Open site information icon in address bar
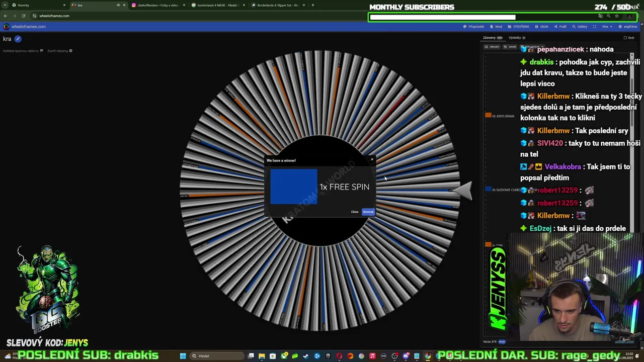The width and height of the screenshot is (644, 362). pos(35,16)
